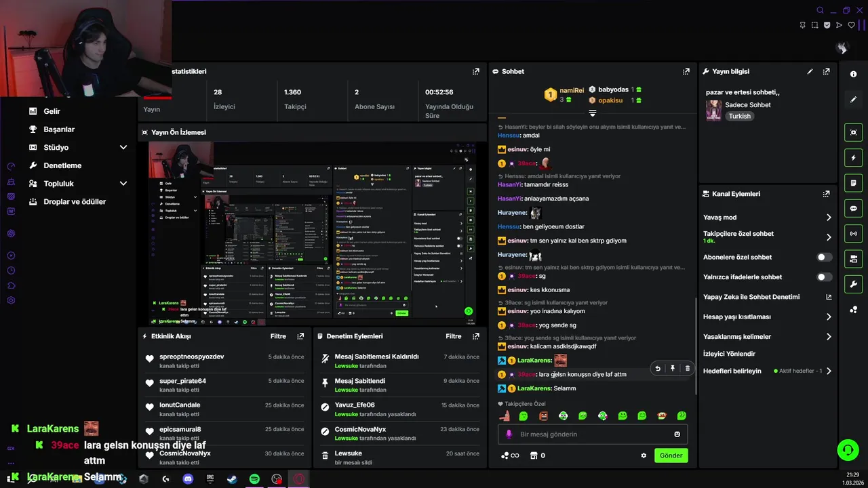868x488 pixels.
Task: Toggle Abonelere özel sohbet switch
Action: coord(824,258)
